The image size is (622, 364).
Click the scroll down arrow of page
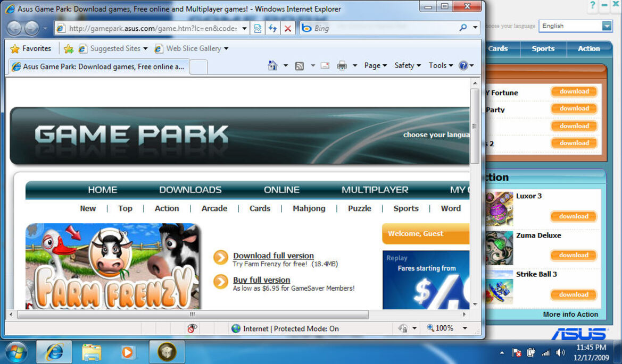[x=475, y=304]
